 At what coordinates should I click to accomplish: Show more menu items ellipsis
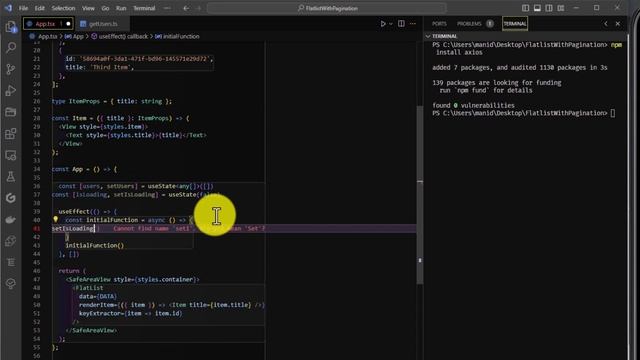pyautogui.click(x=167, y=8)
